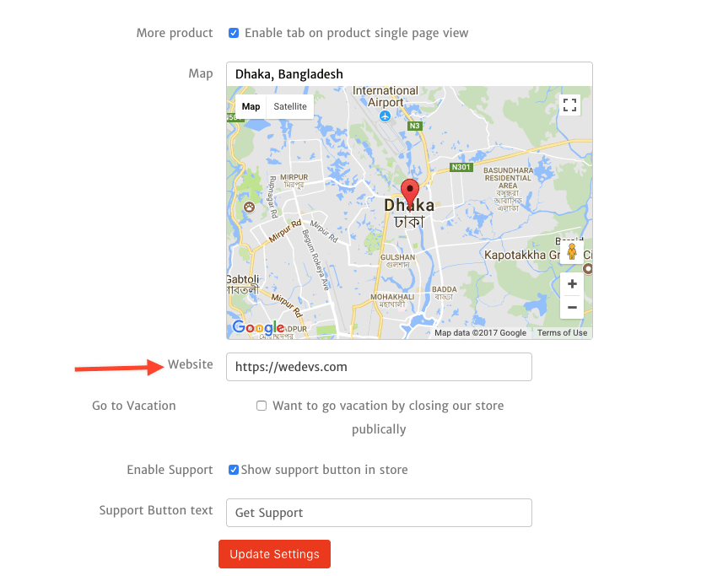Click the Support Button text field

(379, 513)
